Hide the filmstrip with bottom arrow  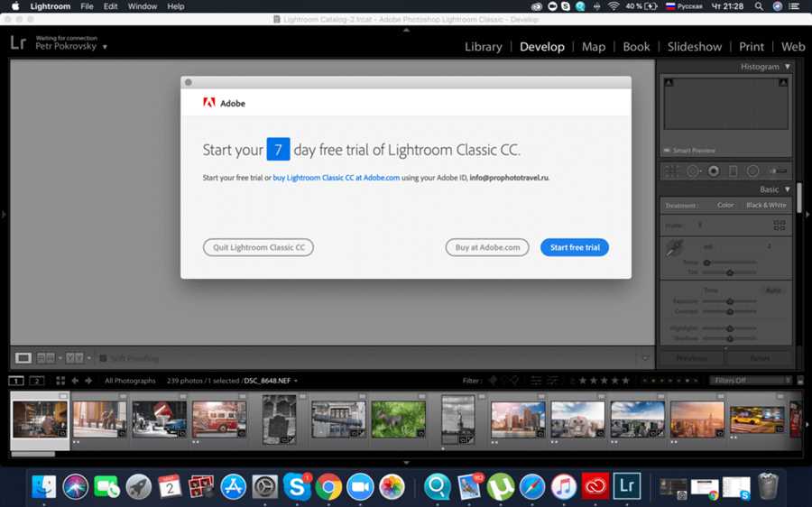(406, 463)
